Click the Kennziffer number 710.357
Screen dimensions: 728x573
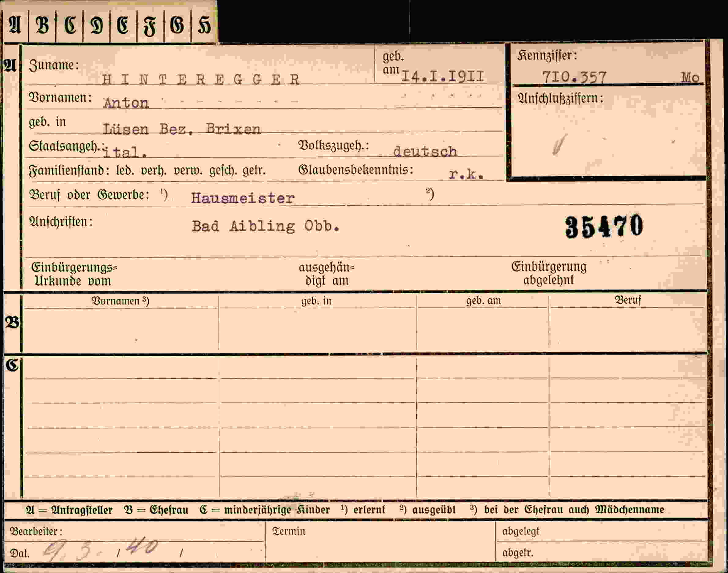pos(574,77)
